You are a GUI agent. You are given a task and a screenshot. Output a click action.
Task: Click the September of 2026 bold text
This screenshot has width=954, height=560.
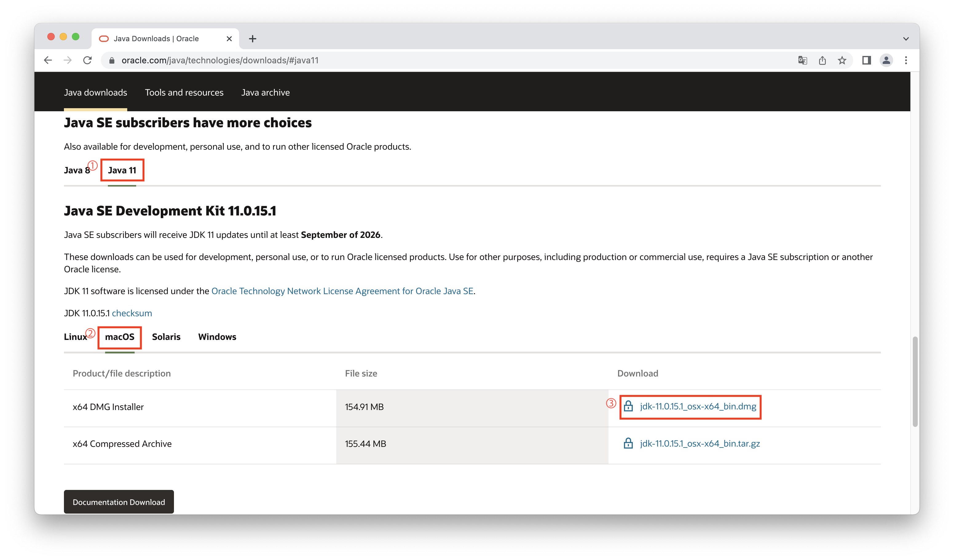pyautogui.click(x=340, y=235)
